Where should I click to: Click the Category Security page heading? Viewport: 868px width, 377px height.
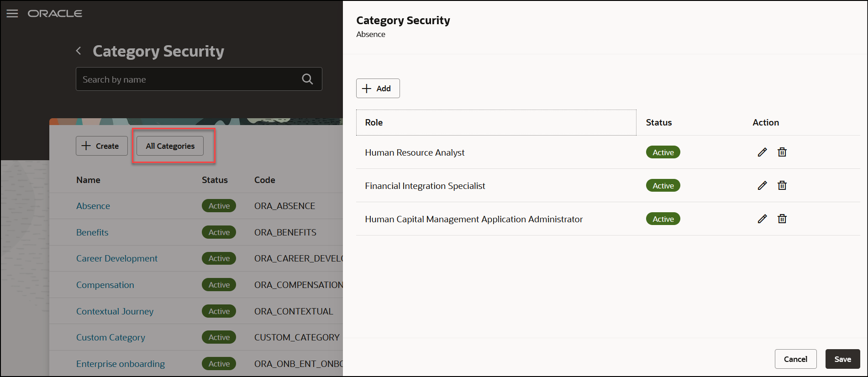pos(158,51)
